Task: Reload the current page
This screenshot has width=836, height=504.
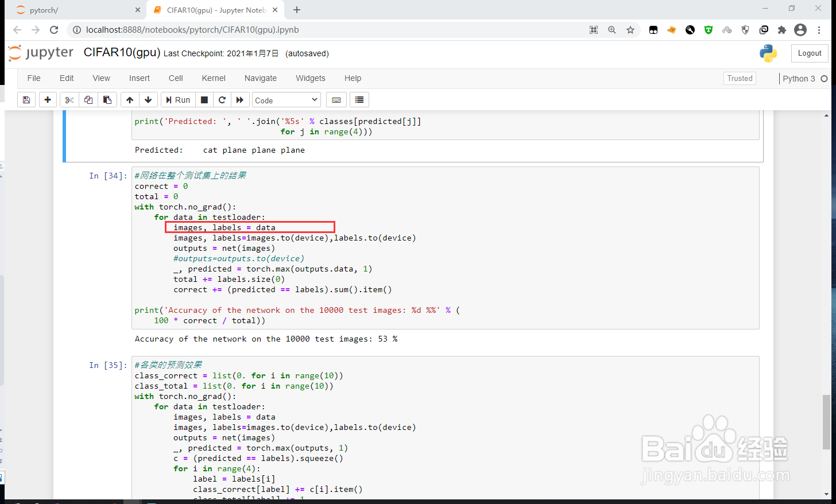Action: point(54,30)
